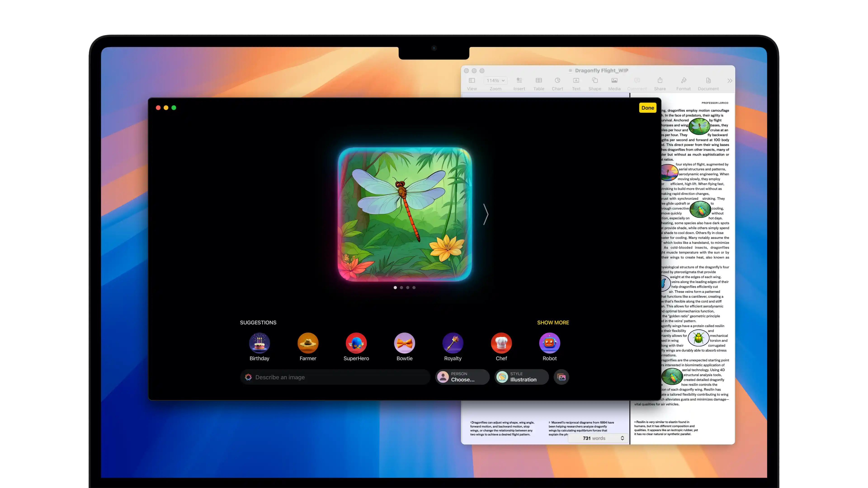Click SHOW MORE for extra suggestions
This screenshot has width=868, height=488.
553,322
